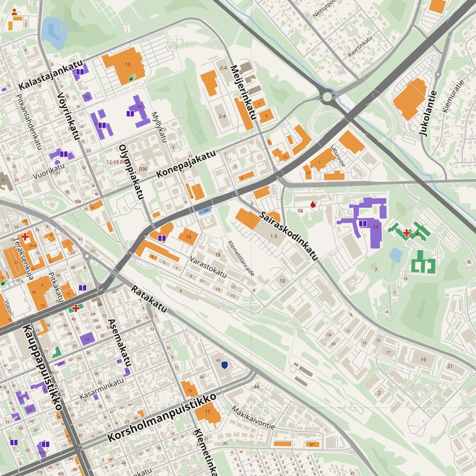Click the orange building beside Jukolantie
The width and height of the screenshot is (476, 476).
coord(410,99)
